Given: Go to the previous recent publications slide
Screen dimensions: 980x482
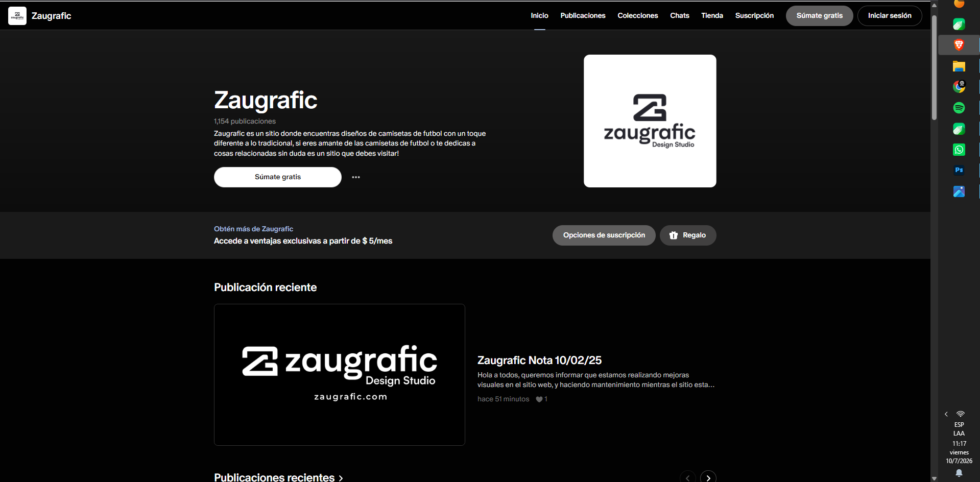Looking at the screenshot, I should pos(688,478).
